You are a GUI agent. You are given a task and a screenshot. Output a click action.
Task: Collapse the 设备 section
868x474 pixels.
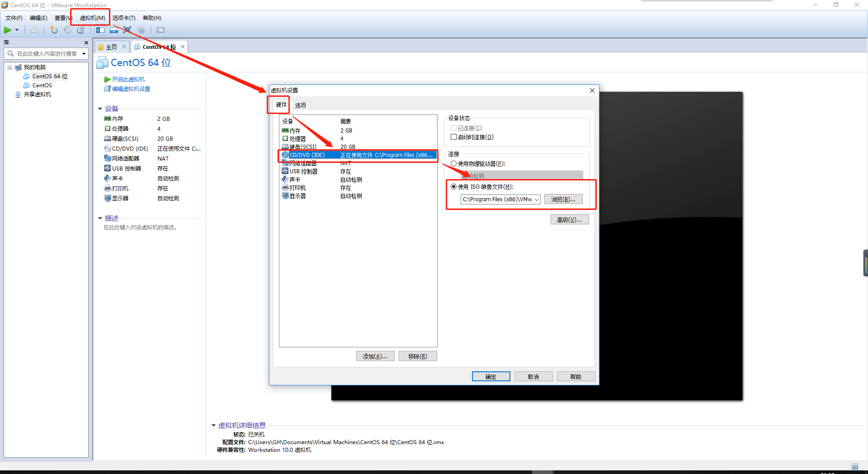(x=100, y=109)
